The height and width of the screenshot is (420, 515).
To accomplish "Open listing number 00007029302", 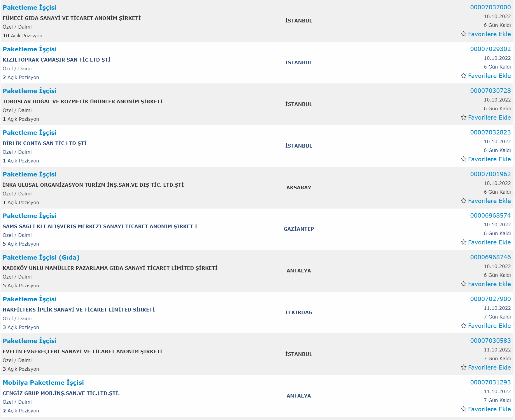I will click(491, 49).
